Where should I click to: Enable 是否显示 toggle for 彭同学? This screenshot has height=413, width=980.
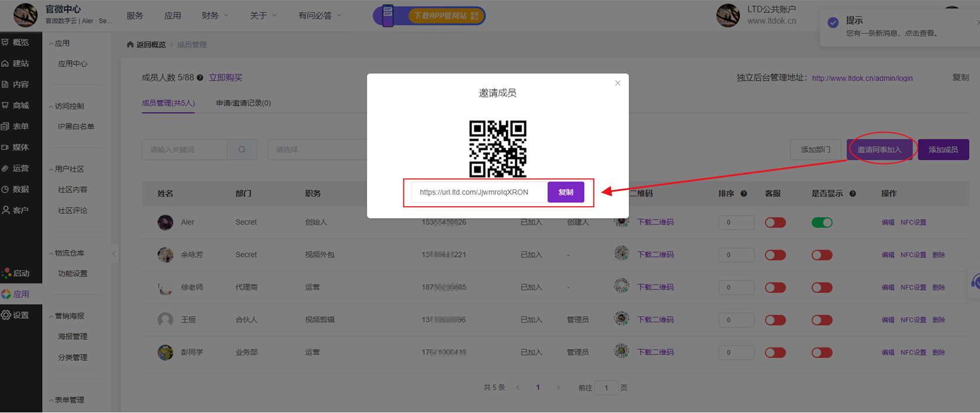[821, 353]
